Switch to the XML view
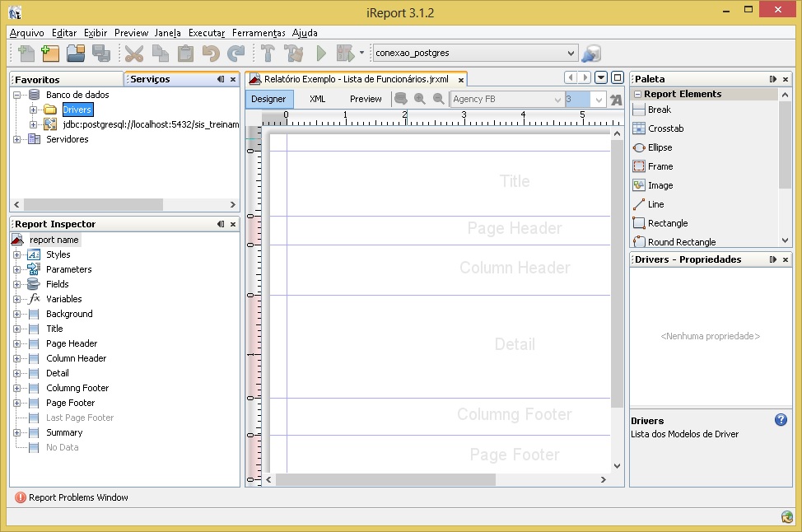The height and width of the screenshot is (532, 802). click(317, 99)
